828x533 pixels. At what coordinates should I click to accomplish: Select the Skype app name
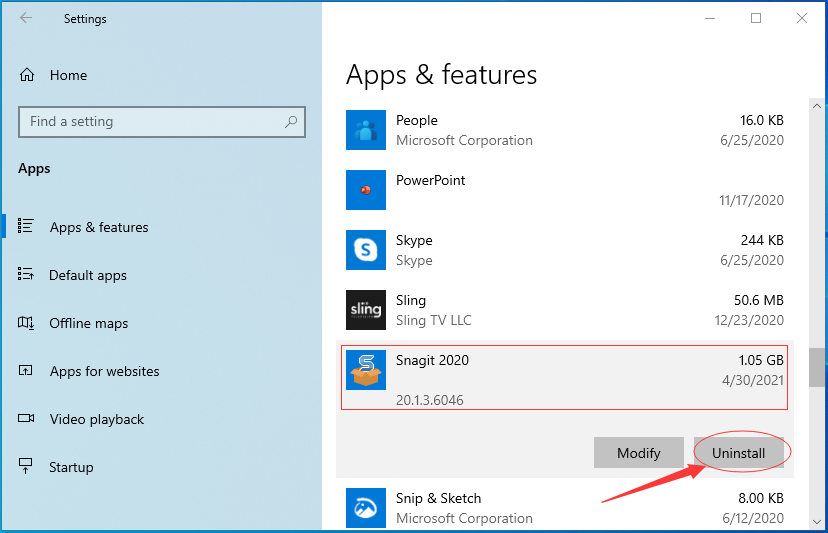pos(414,240)
